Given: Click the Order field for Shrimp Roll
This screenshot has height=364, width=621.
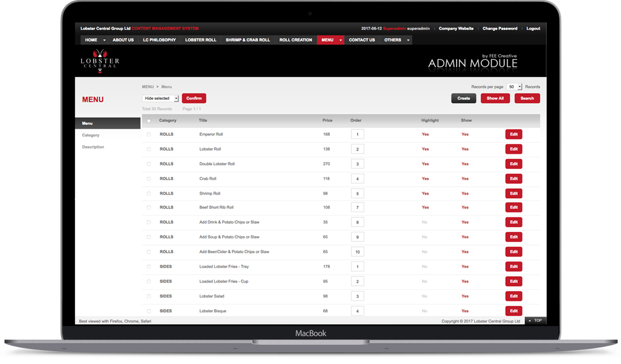Looking at the screenshot, I should pyautogui.click(x=357, y=193).
